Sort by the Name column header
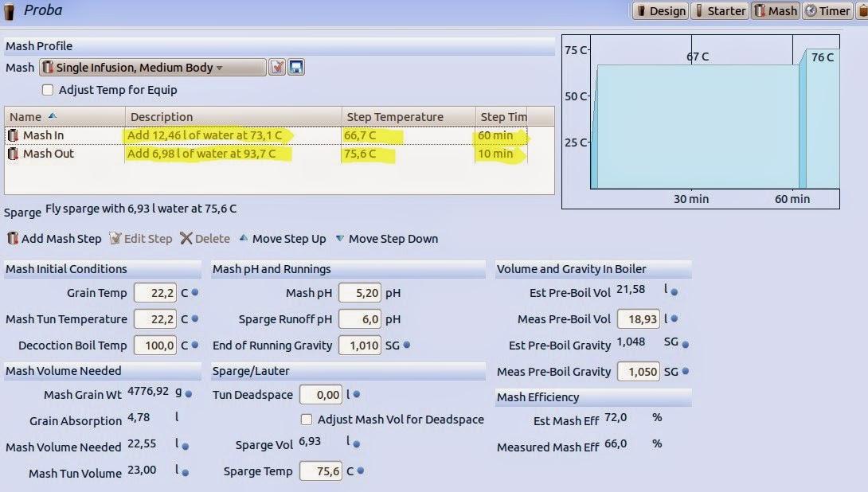 [x=65, y=117]
